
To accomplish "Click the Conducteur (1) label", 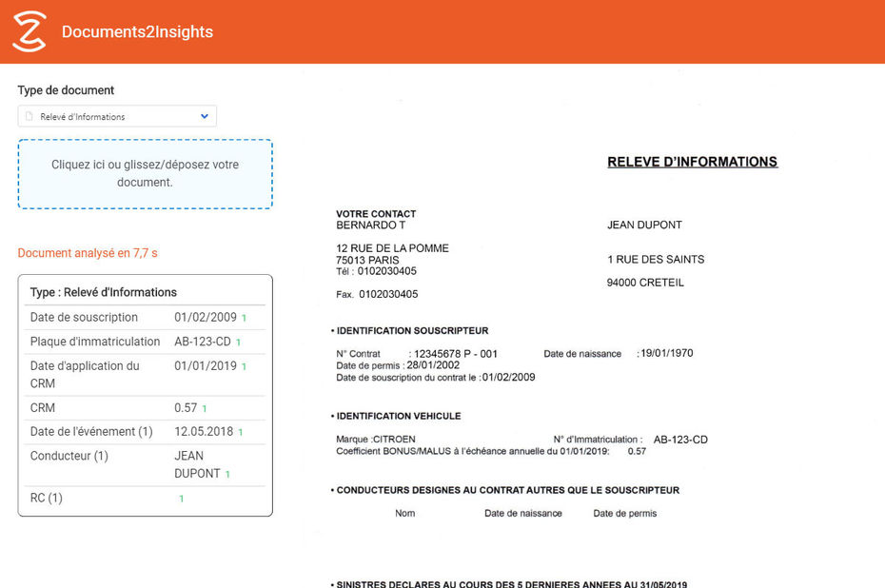I will click(69, 456).
